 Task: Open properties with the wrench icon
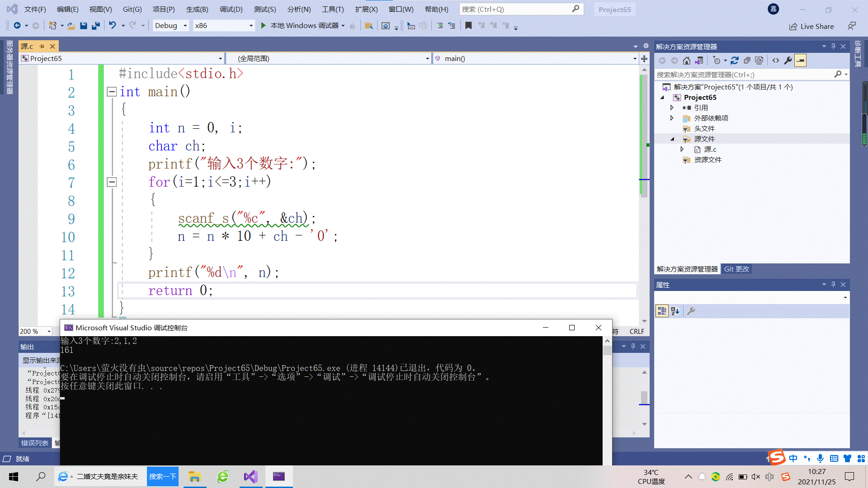point(788,61)
